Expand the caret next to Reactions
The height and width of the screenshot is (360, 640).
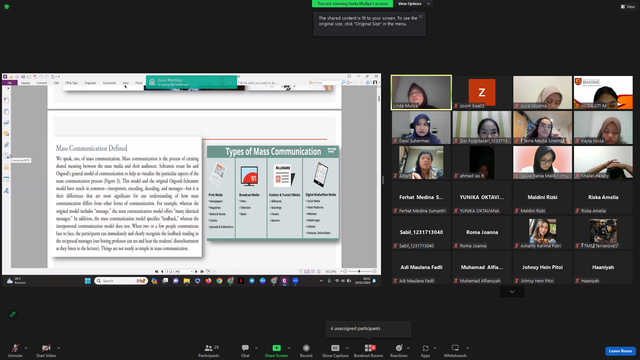(x=408, y=348)
